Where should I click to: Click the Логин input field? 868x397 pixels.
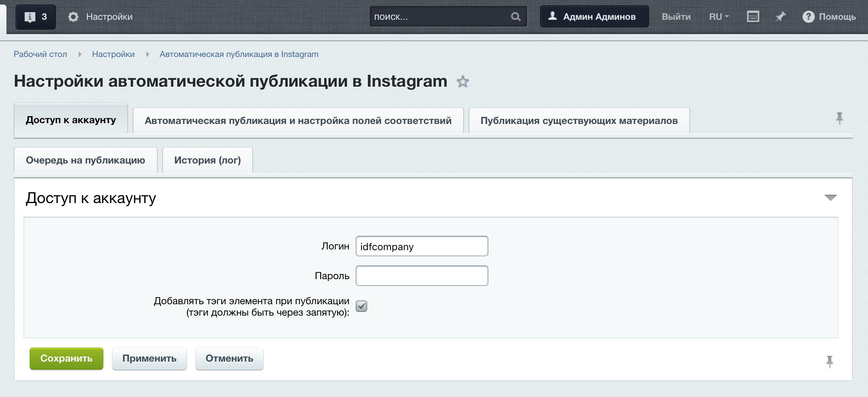tap(422, 246)
